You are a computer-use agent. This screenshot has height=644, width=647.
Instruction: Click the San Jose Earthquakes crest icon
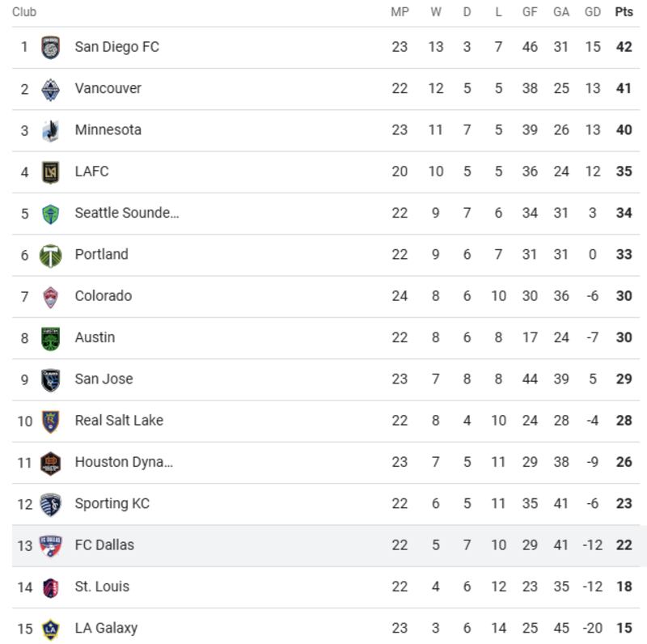[51, 379]
